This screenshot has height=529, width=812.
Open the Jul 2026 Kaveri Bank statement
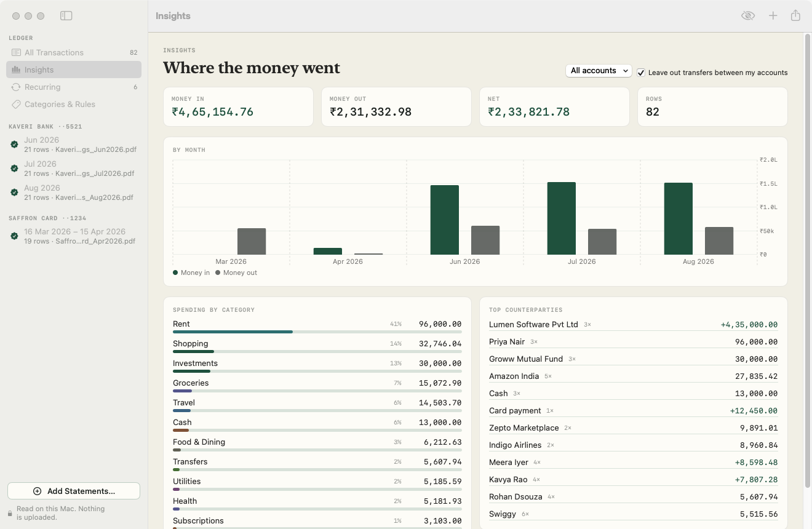(x=74, y=169)
